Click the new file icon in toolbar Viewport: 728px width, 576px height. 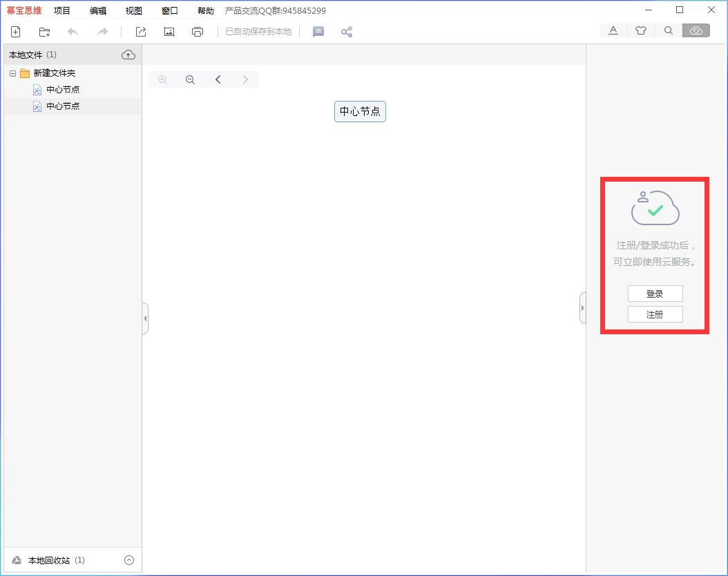click(x=16, y=32)
